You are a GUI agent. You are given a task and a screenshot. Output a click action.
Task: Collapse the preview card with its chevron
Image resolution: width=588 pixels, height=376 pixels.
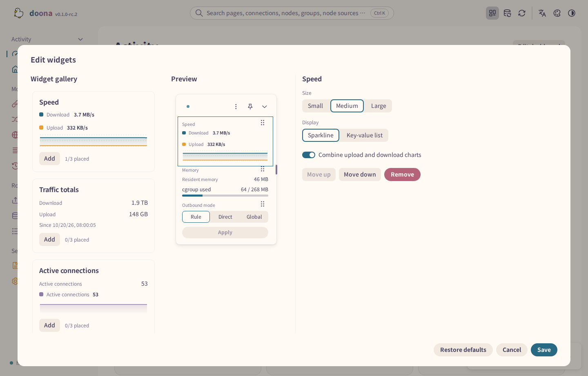click(265, 107)
